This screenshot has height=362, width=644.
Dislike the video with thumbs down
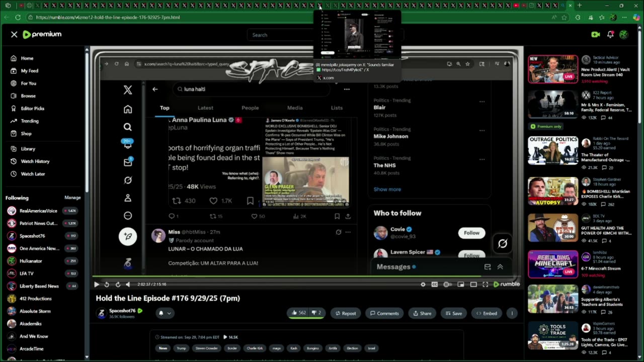click(x=316, y=313)
